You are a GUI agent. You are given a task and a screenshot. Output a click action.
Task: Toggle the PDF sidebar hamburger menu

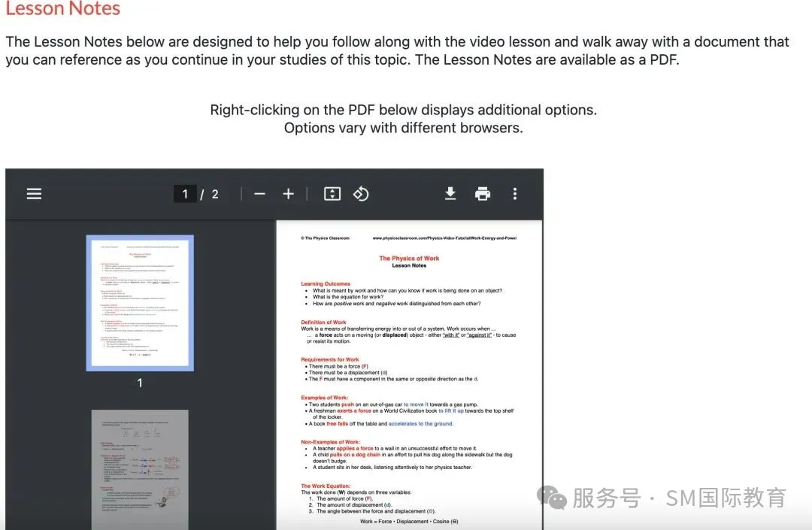point(34,194)
